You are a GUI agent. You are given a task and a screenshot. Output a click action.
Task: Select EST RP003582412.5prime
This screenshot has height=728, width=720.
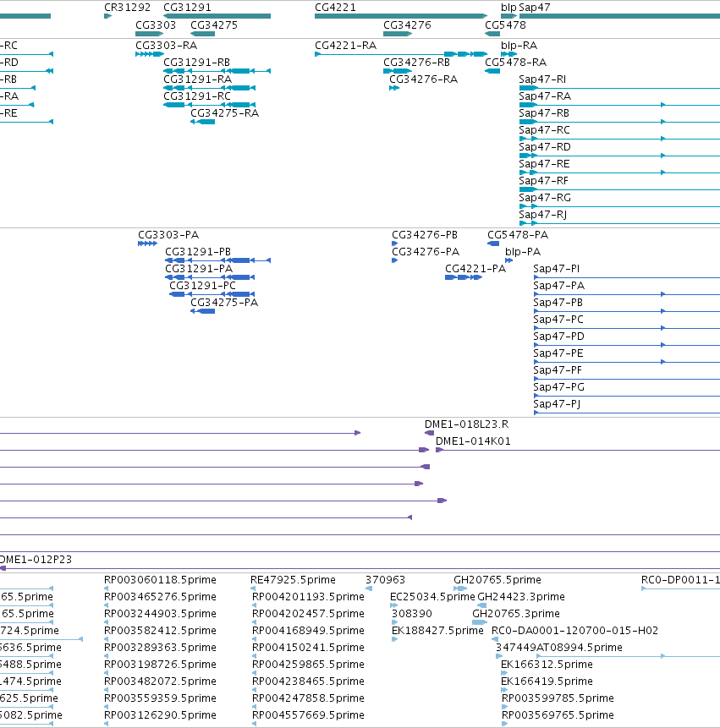coord(160,631)
